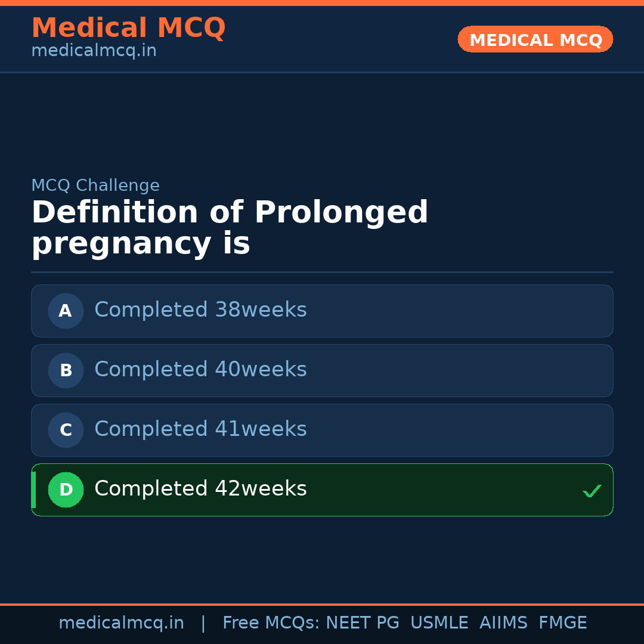Select the "Completed 38weeks" answer text
Image resolution: width=644 pixels, height=644 pixels.
coord(200,310)
